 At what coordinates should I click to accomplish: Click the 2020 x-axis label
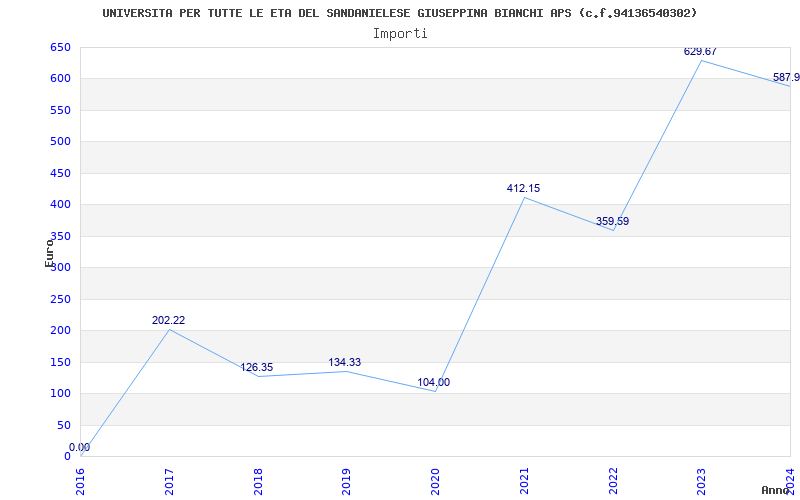(435, 481)
